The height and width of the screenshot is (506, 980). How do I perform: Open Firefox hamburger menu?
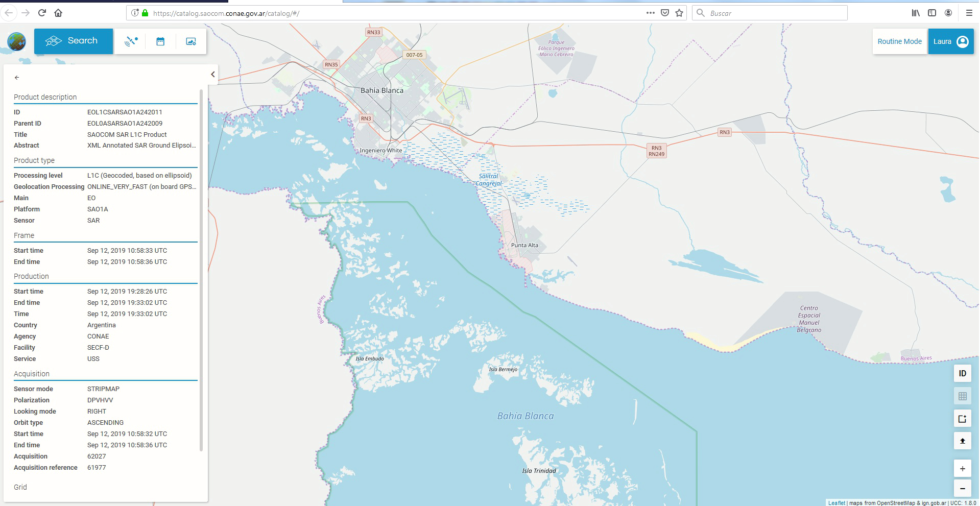click(969, 13)
